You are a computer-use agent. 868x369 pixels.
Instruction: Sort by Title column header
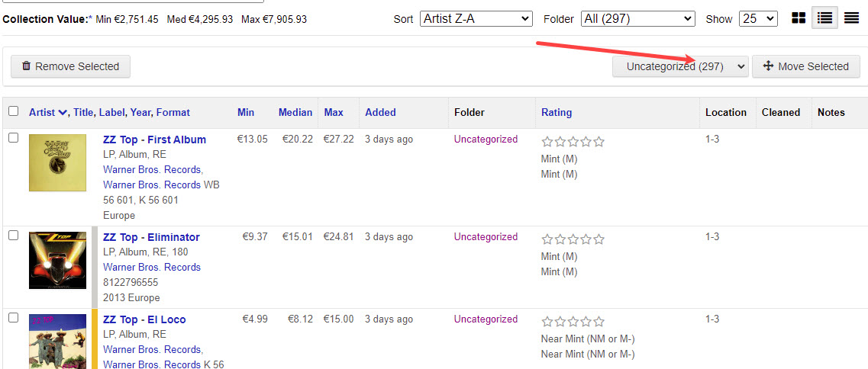coord(83,112)
